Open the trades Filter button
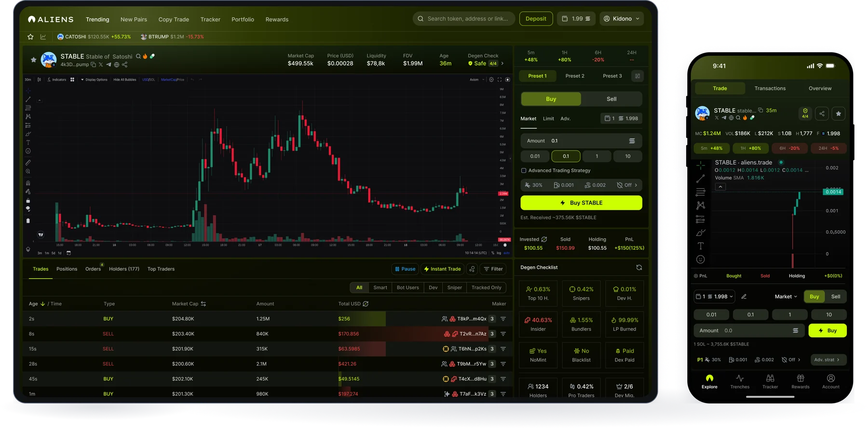Screen dimensions: 868x428 click(x=493, y=269)
